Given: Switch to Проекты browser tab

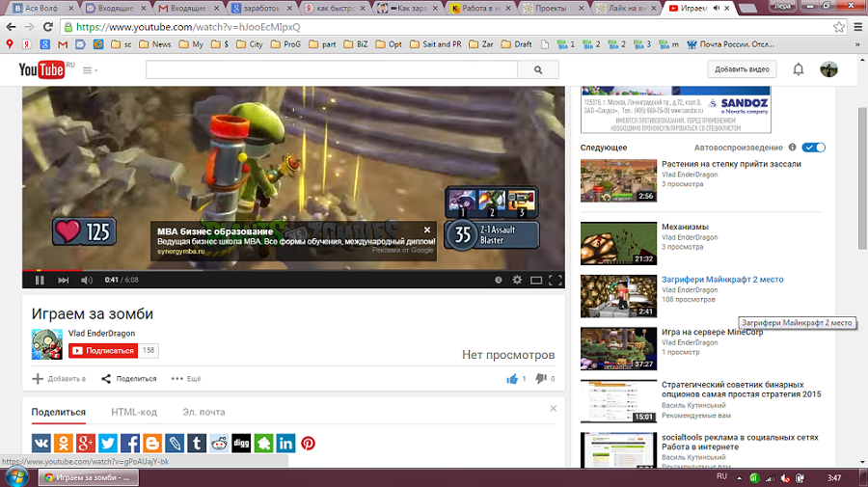Looking at the screenshot, I should pyautogui.click(x=554, y=9).
